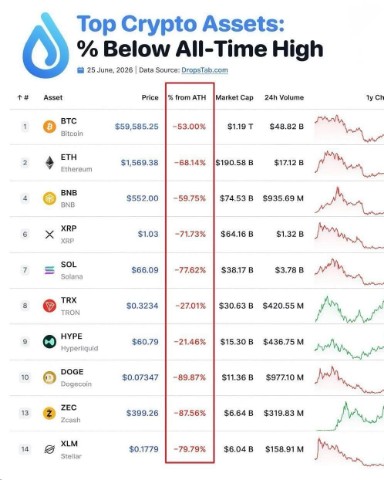Click the XRP logo icon
The width and height of the screenshot is (384, 480).
click(x=49, y=234)
